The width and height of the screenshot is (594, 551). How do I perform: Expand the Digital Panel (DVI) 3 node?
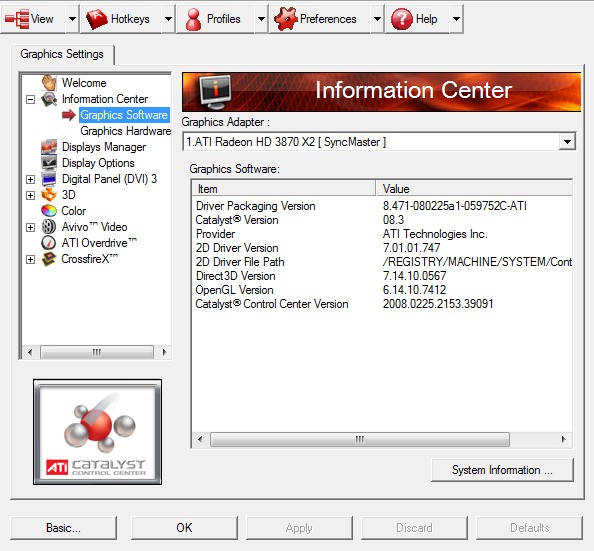point(31,179)
